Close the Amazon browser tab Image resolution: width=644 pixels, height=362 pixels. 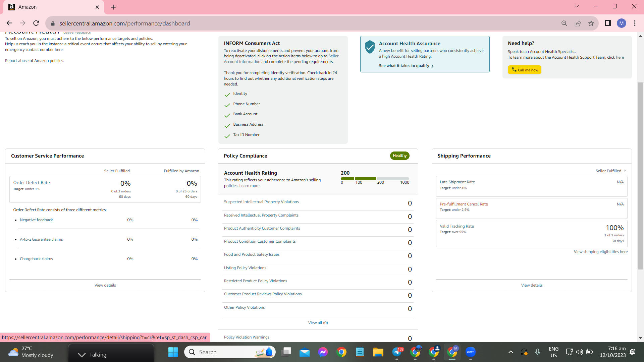[97, 7]
